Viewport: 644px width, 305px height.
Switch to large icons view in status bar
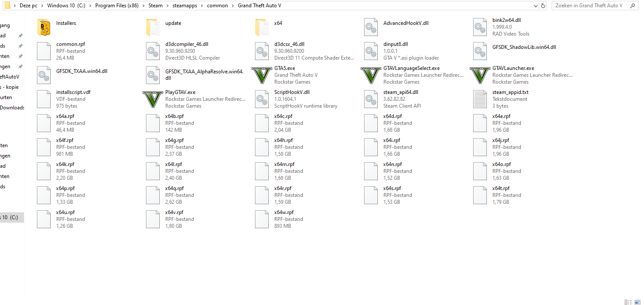tap(637, 302)
